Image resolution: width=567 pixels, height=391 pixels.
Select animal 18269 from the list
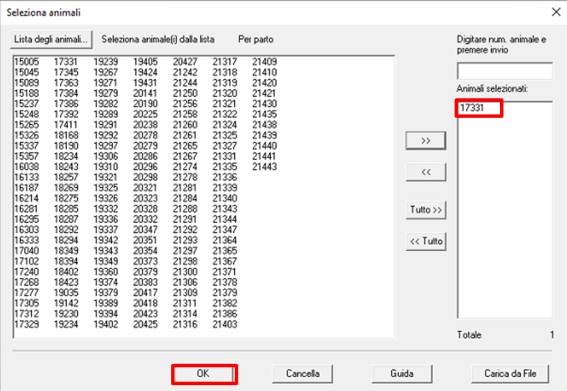pyautogui.click(x=66, y=188)
